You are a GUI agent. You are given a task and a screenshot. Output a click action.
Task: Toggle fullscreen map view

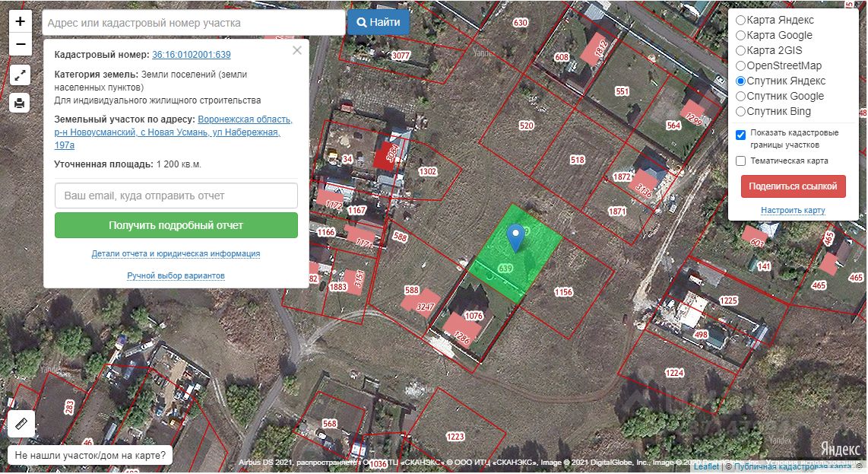[20, 75]
